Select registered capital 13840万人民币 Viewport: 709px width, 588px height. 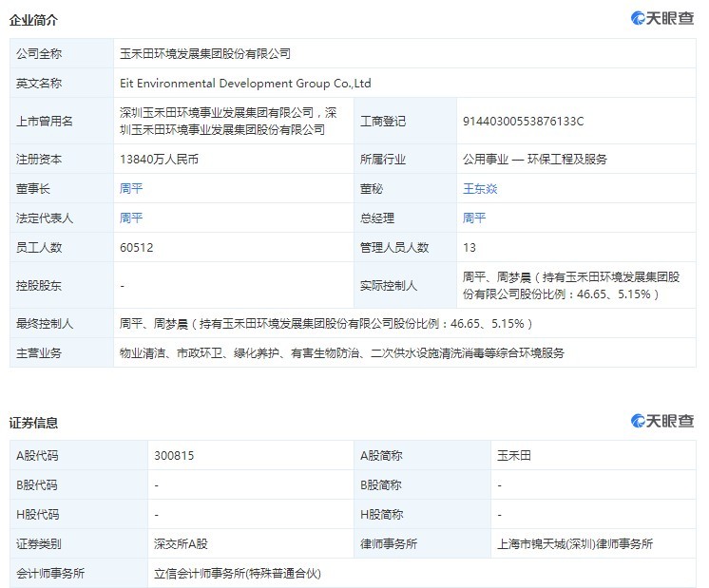pyautogui.click(x=159, y=159)
